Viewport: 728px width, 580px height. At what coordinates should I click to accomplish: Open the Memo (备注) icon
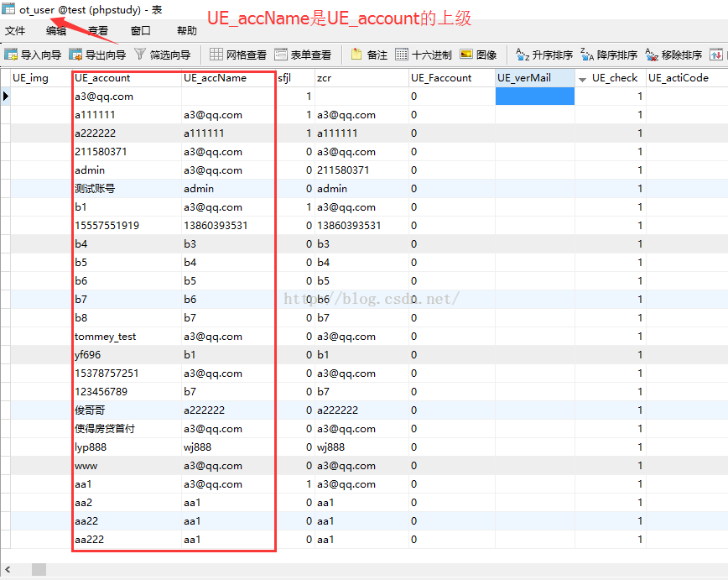pyautogui.click(x=356, y=55)
